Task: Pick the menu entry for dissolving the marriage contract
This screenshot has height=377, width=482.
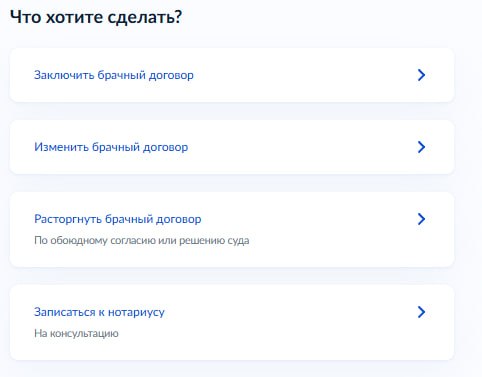Action: pos(232,229)
